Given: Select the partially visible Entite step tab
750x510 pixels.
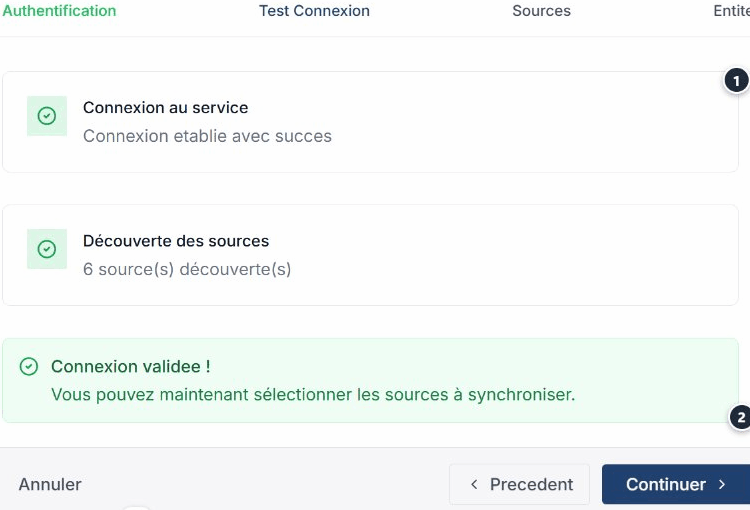Looking at the screenshot, I should pyautogui.click(x=731, y=11).
